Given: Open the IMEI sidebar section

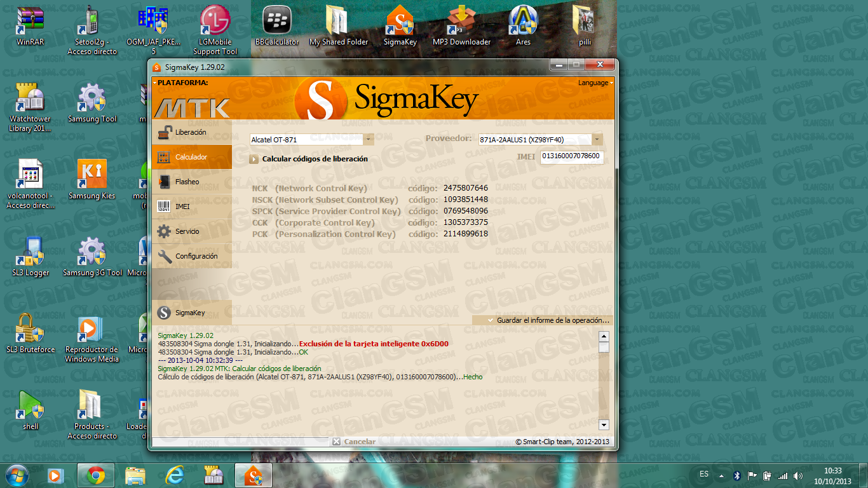Looking at the screenshot, I should pyautogui.click(x=192, y=207).
